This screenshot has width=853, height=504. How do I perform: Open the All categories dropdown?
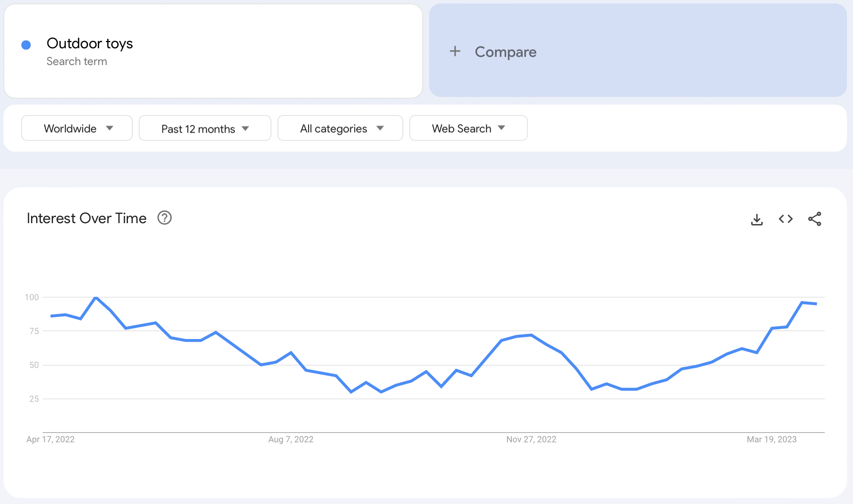pos(340,128)
